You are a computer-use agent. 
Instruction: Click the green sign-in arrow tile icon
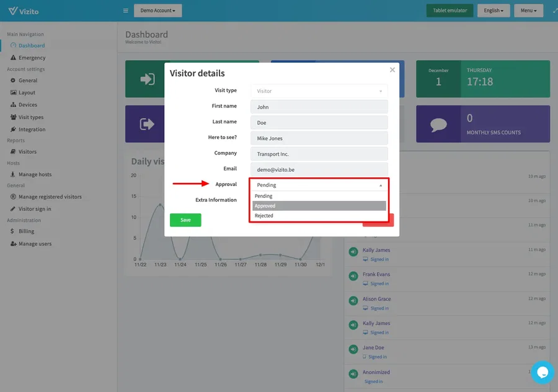pos(147,79)
